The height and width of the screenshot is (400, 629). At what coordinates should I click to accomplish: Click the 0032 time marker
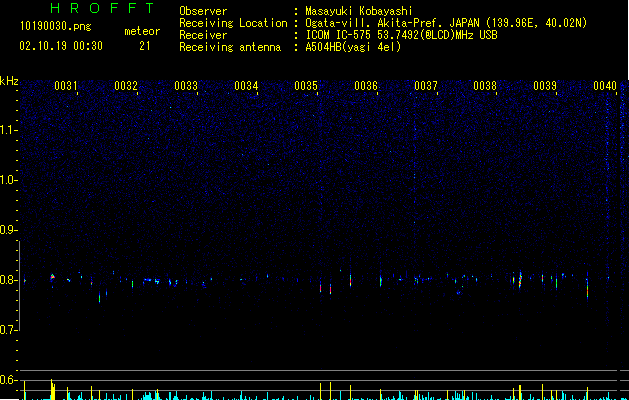click(126, 86)
